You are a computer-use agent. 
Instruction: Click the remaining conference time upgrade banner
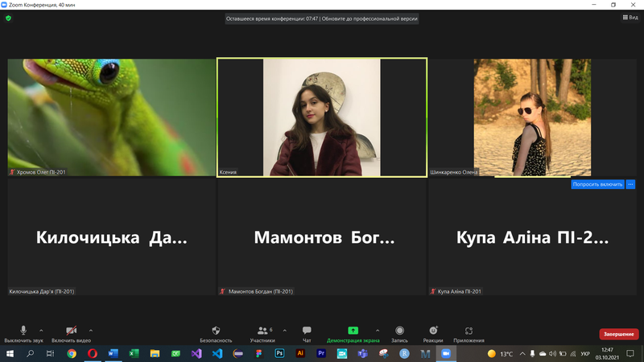pyautogui.click(x=321, y=19)
